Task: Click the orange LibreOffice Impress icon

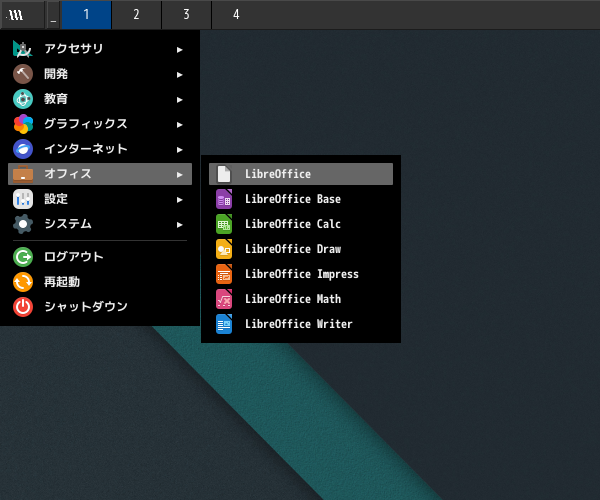Action: [224, 274]
